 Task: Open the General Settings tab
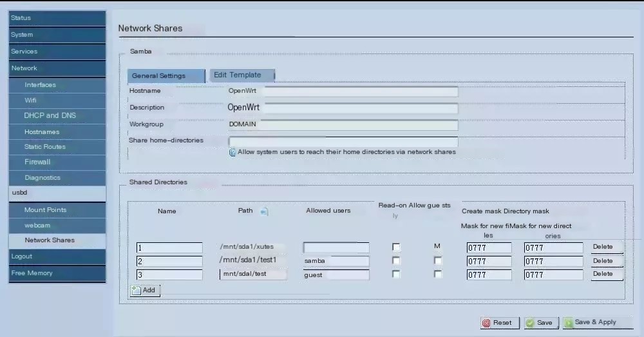166,76
